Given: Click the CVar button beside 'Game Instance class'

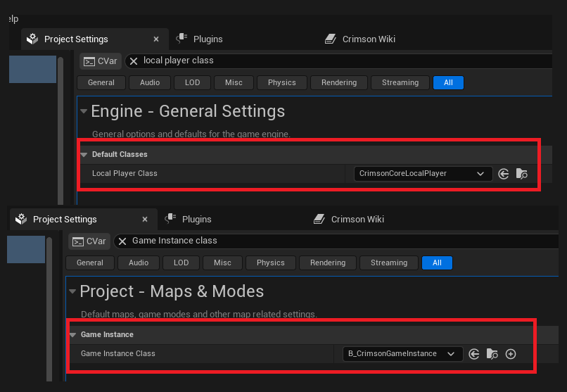Looking at the screenshot, I should tap(89, 241).
